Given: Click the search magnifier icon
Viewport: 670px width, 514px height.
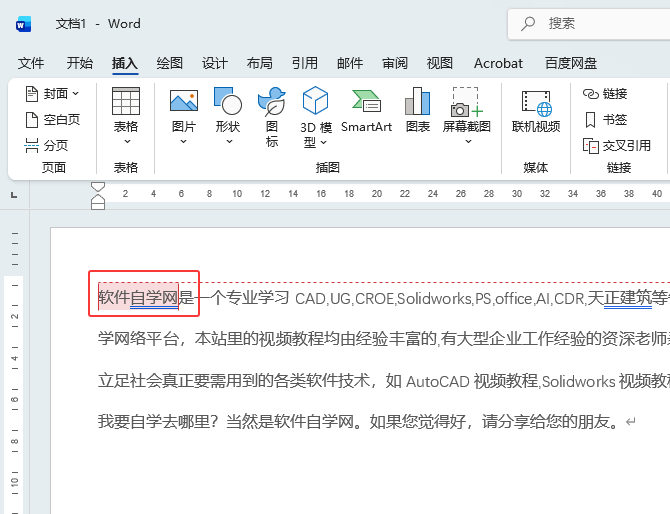Looking at the screenshot, I should click(x=528, y=23).
